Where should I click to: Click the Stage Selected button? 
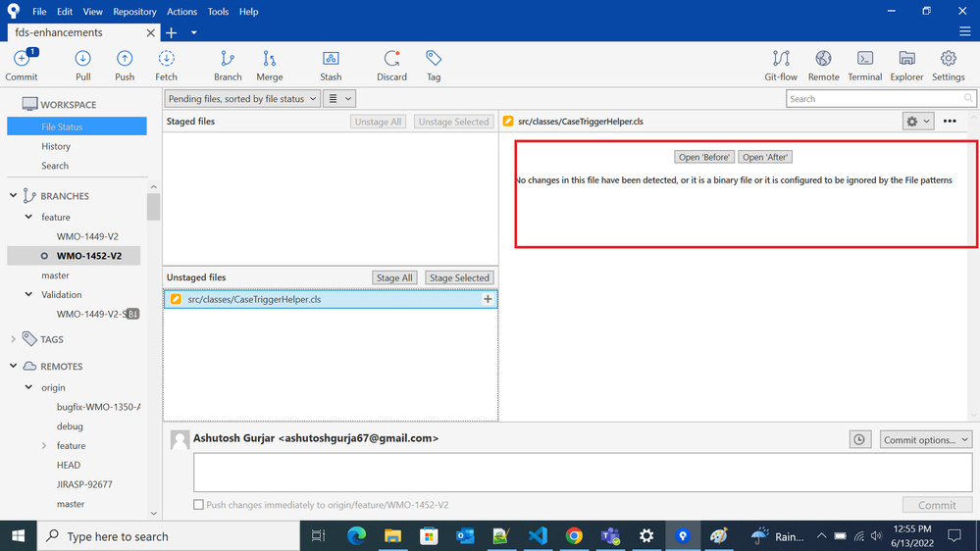click(x=459, y=277)
